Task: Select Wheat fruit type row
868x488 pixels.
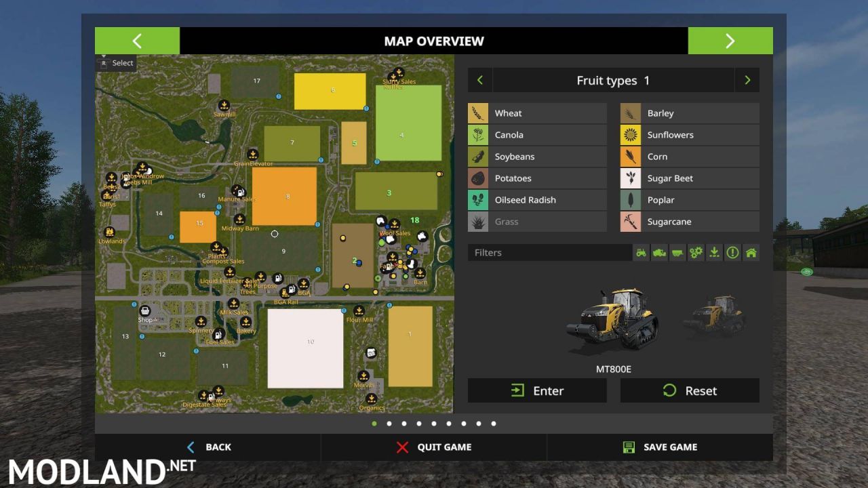Action: coord(537,113)
